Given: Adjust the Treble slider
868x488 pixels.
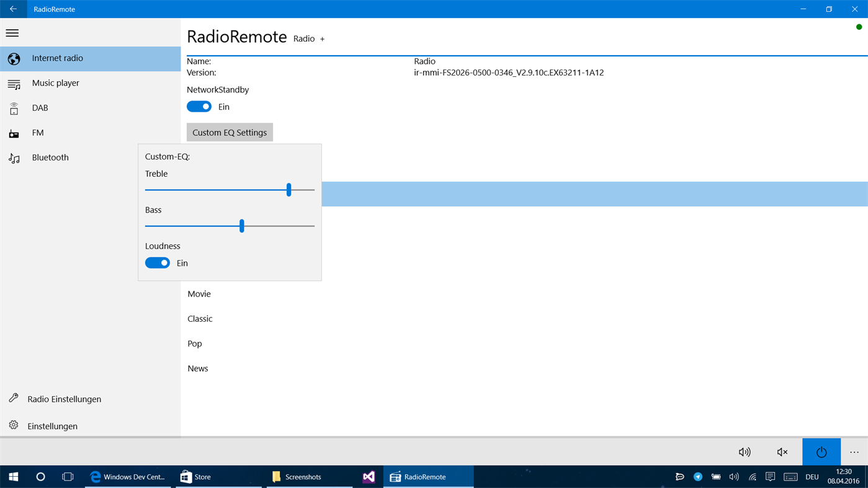Looking at the screenshot, I should [x=288, y=190].
